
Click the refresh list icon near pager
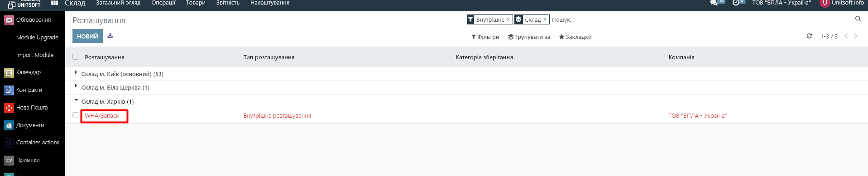(x=809, y=36)
